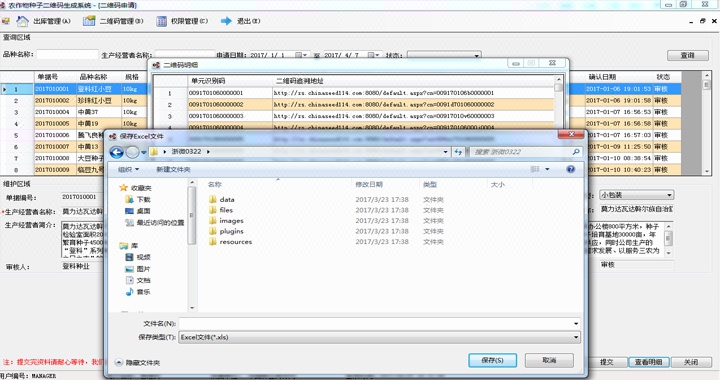Click the Forward arrow in save dialog
Image resolution: width=720 pixels, height=380 pixels.
132,152
